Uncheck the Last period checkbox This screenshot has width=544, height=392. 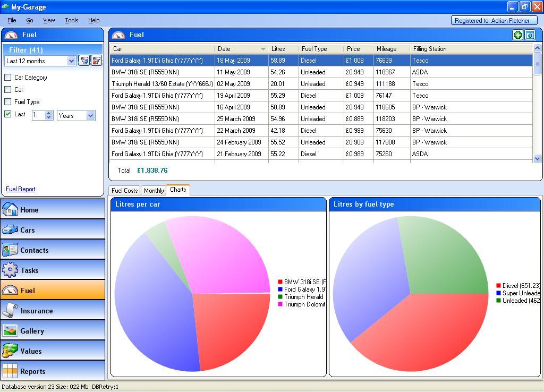pos(8,114)
